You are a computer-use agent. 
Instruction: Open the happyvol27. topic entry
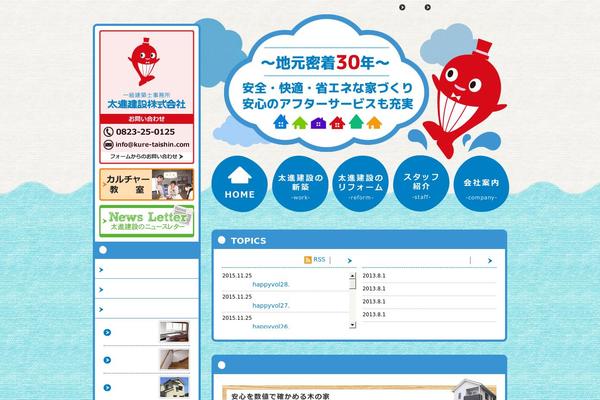click(x=271, y=305)
